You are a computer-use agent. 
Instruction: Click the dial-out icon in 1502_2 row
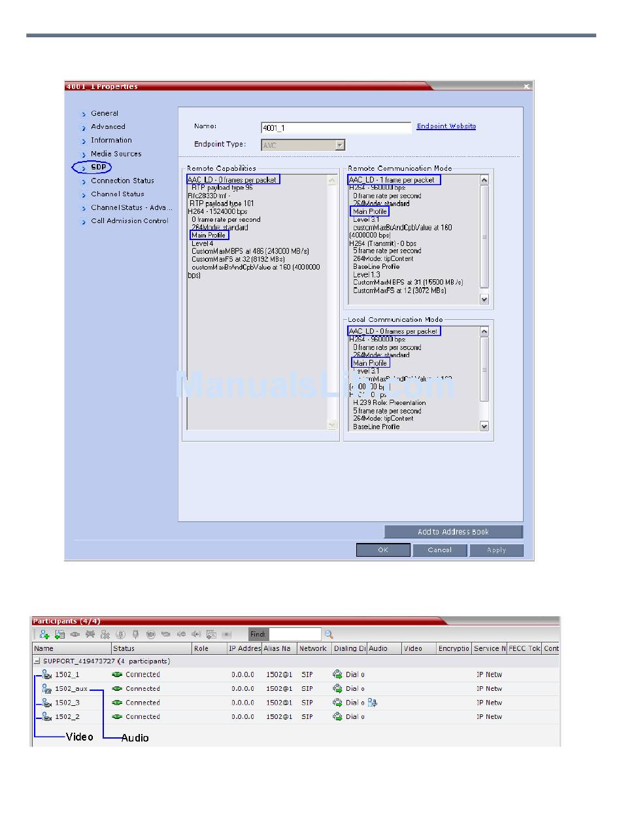338,717
